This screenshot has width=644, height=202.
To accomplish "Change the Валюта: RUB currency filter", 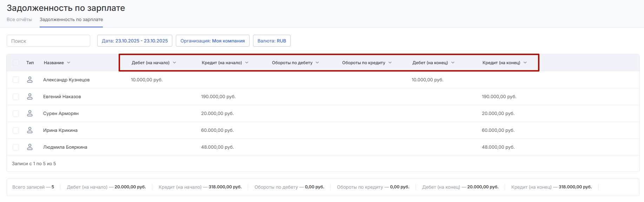I will [272, 41].
